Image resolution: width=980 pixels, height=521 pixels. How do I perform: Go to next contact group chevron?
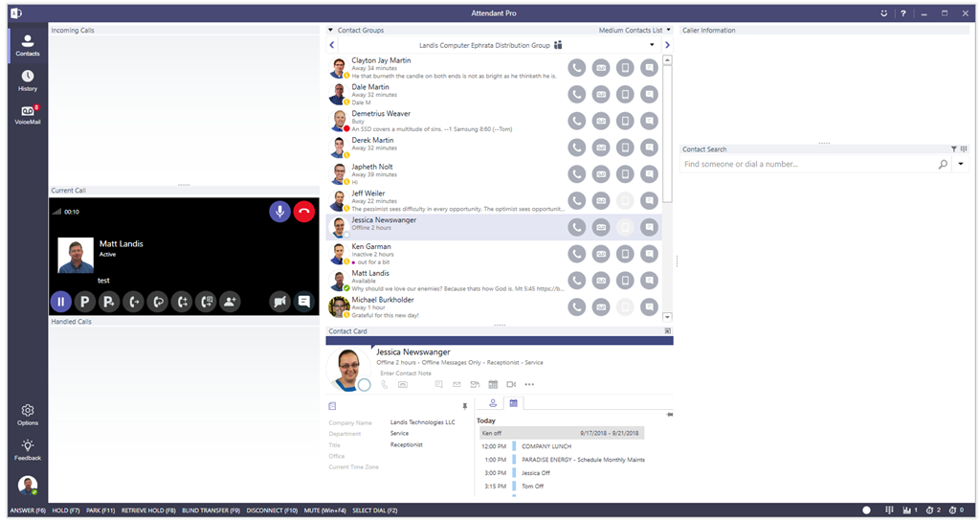point(667,45)
